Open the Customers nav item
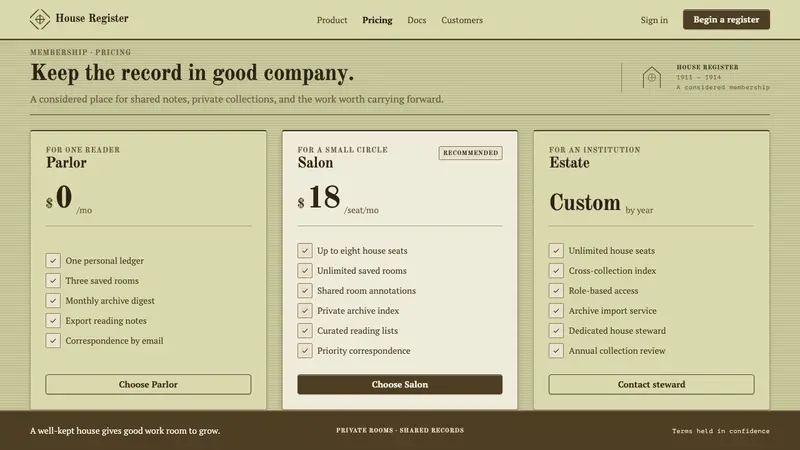This screenshot has height=450, width=800. click(462, 20)
